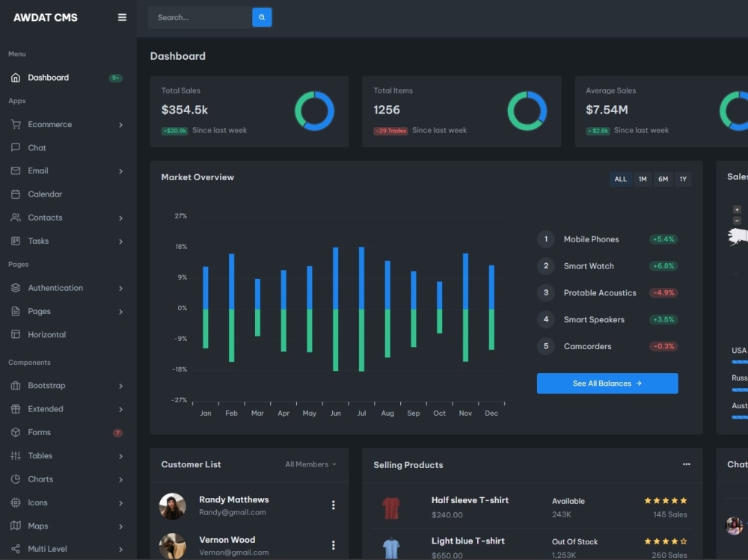748x560 pixels.
Task: Select the 6M time range tab
Action: point(663,179)
